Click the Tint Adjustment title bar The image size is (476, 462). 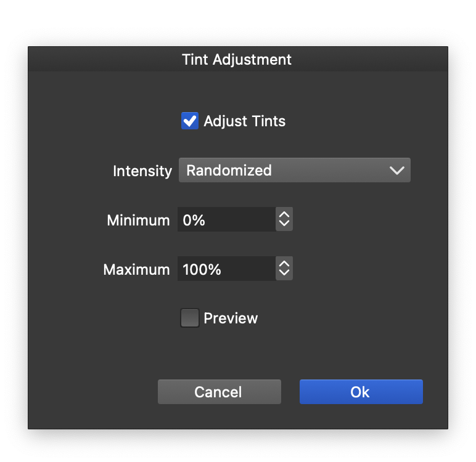237,60
